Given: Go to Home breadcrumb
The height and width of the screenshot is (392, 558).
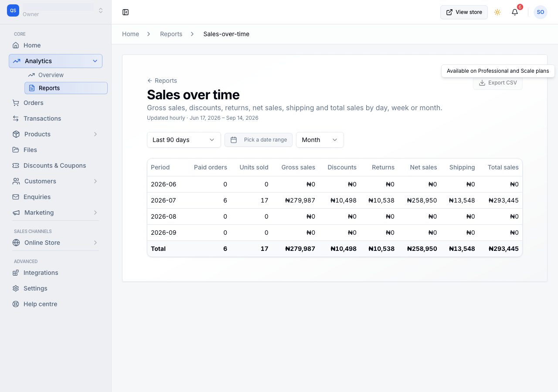Looking at the screenshot, I should pos(130,34).
